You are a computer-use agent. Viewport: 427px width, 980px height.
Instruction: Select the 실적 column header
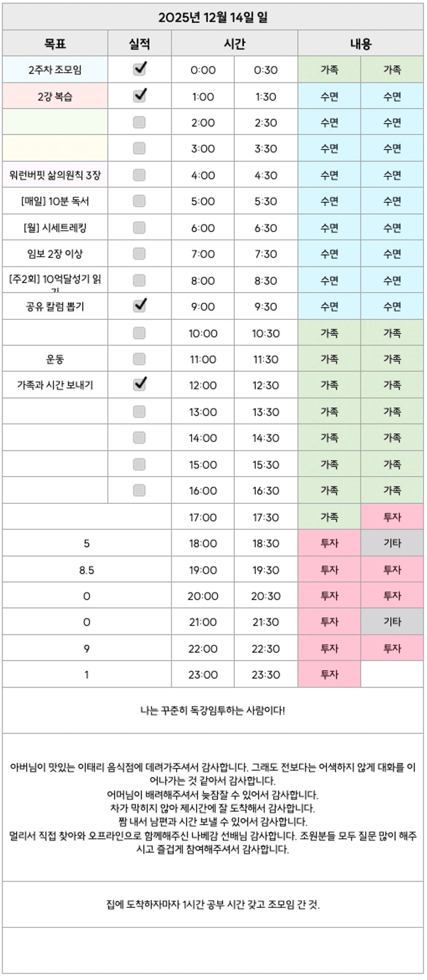pos(139,44)
